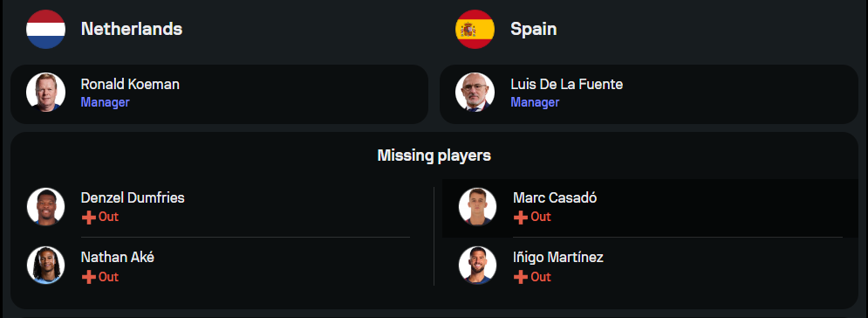Image resolution: width=868 pixels, height=318 pixels.
Task: Click the Missing players heading
Action: tap(434, 156)
